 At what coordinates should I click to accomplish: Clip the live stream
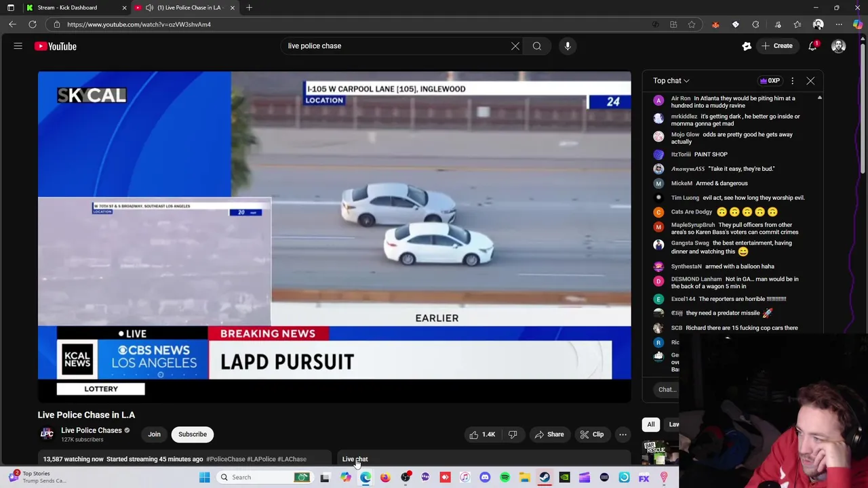(x=591, y=434)
